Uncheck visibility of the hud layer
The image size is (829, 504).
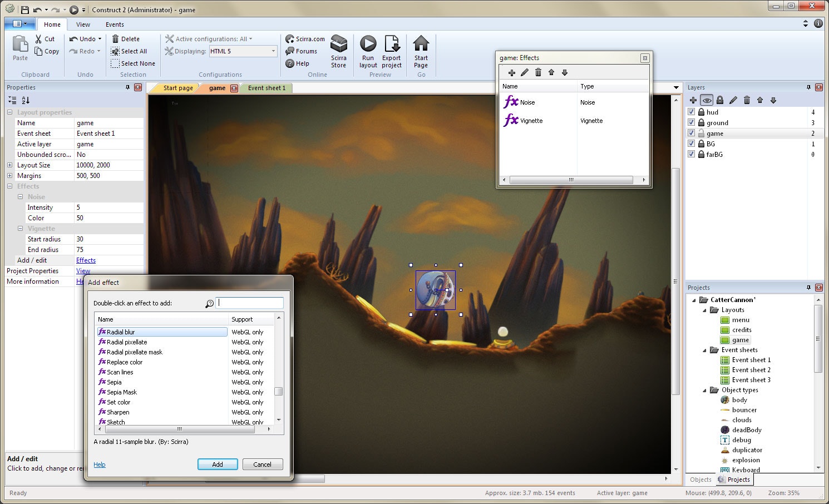[x=691, y=112]
